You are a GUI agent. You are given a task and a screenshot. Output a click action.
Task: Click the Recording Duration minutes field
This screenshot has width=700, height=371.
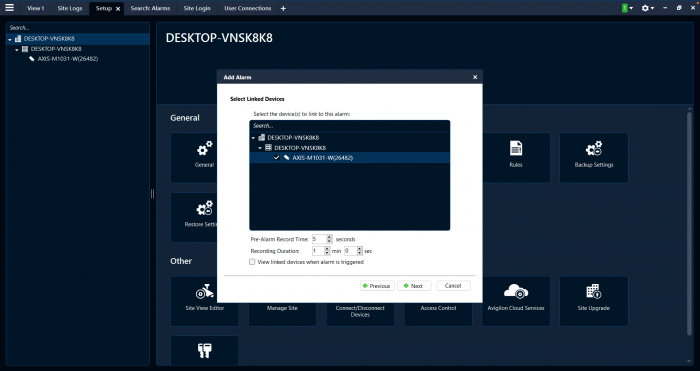coord(318,251)
